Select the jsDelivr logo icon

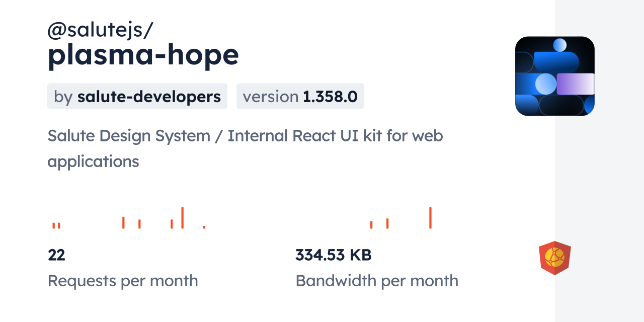(555, 258)
